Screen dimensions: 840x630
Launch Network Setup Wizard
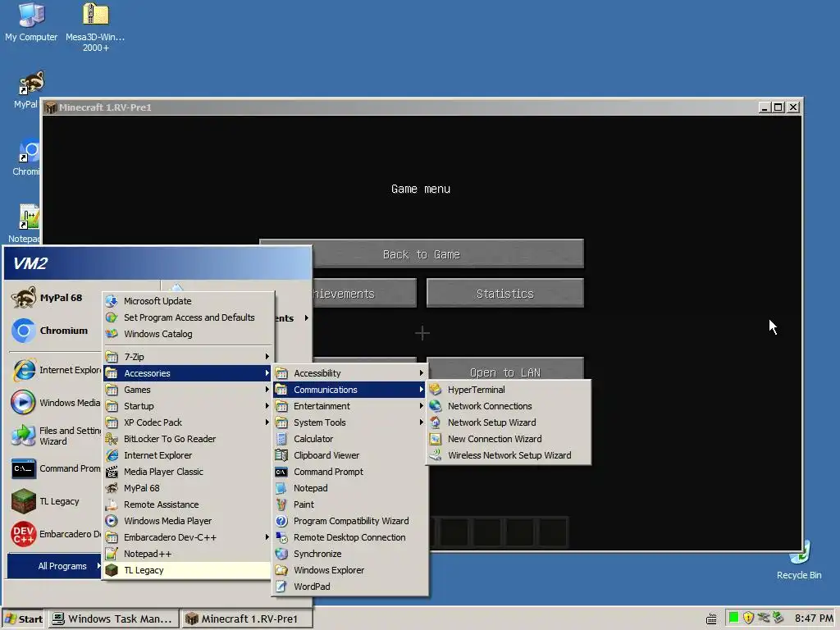point(509,422)
